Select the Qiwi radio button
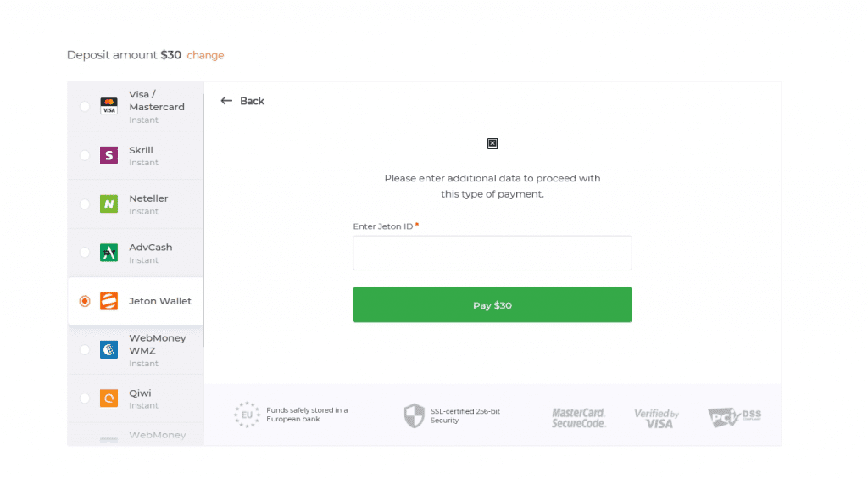 85,398
